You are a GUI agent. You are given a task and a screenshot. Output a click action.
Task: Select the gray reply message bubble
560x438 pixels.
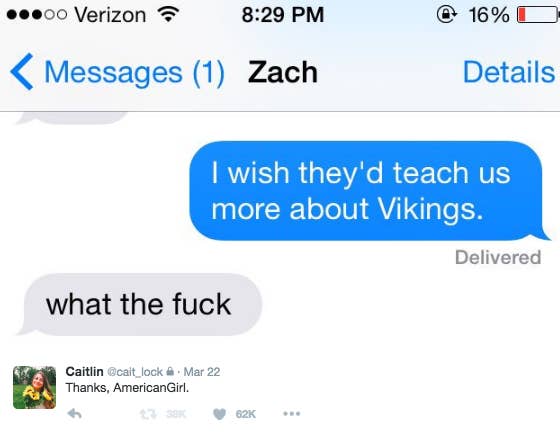point(140,305)
